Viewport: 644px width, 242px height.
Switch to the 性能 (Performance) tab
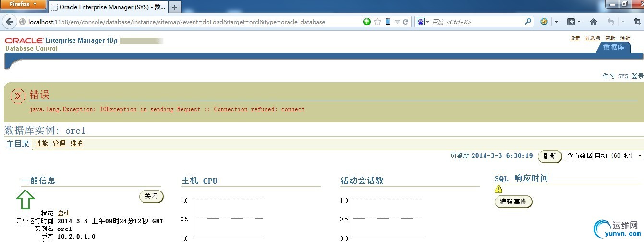pos(42,144)
